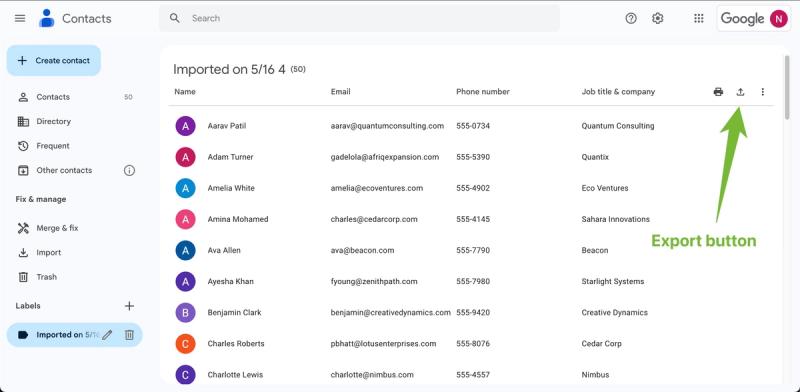Click the name Ava Allen
The height and width of the screenshot is (392, 800).
[224, 250]
